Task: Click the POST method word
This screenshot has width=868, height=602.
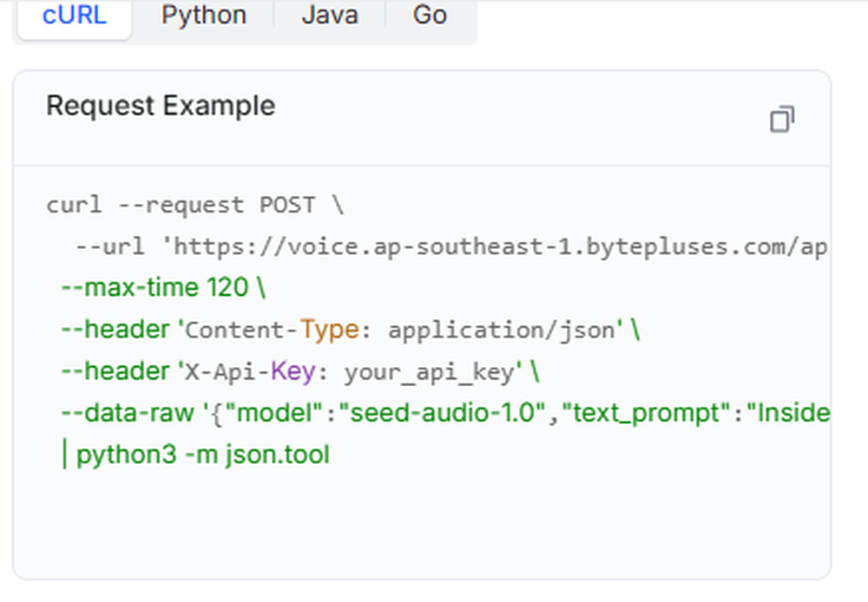Action: [x=287, y=205]
